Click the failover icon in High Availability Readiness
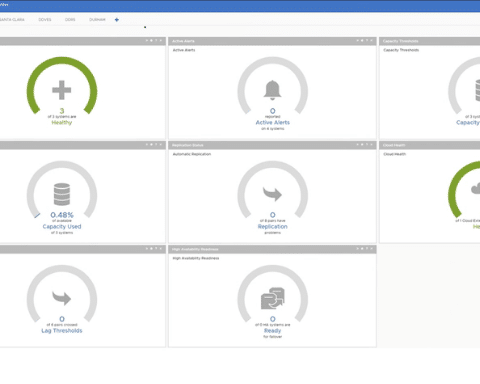The image size is (480, 384). (272, 298)
